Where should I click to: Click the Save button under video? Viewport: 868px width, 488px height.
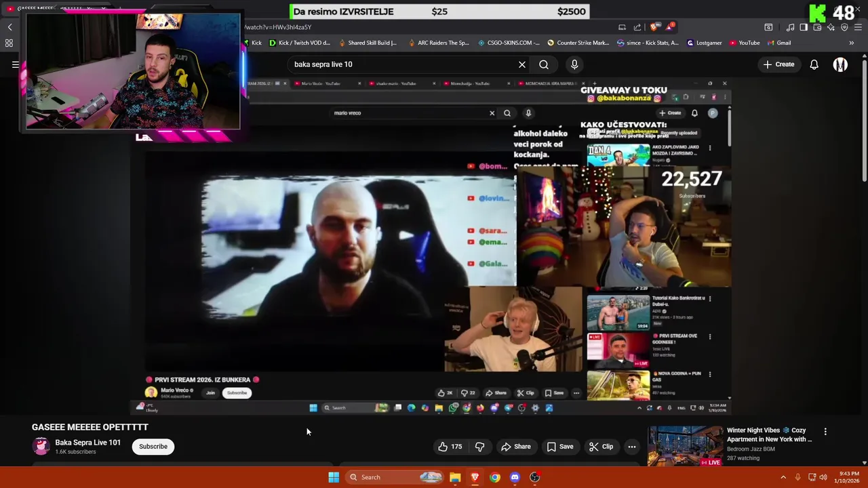pos(560,447)
